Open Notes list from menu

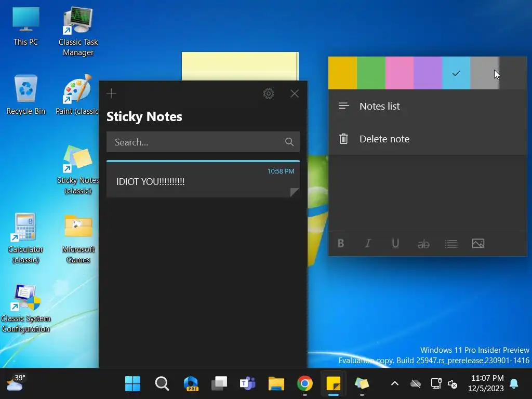tap(428, 106)
